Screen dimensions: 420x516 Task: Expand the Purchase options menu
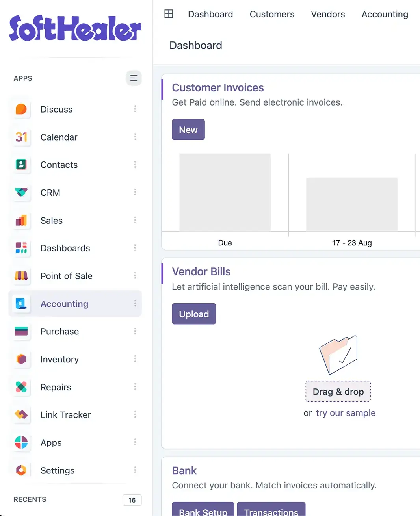(135, 332)
